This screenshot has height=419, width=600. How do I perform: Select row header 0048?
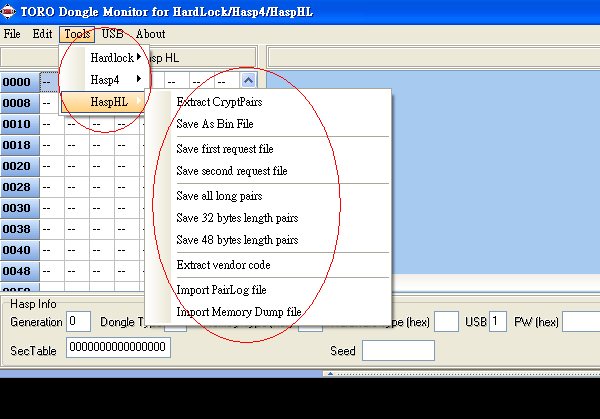click(x=20, y=271)
